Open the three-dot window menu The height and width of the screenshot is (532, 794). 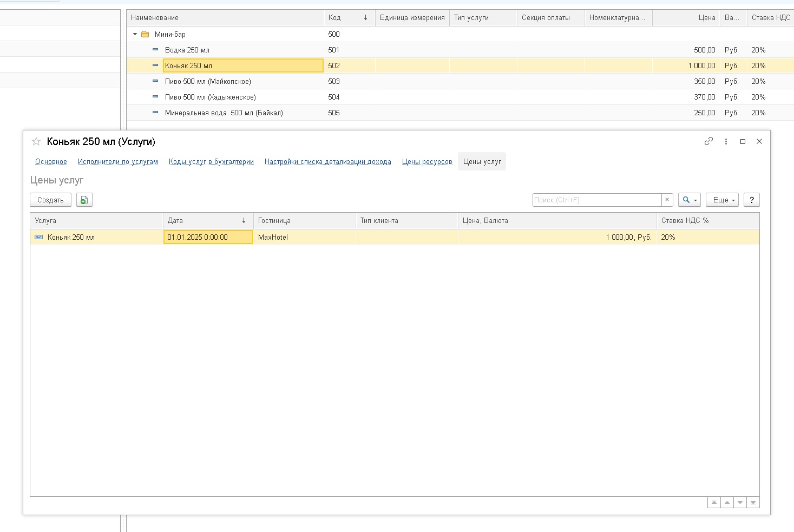coord(726,141)
